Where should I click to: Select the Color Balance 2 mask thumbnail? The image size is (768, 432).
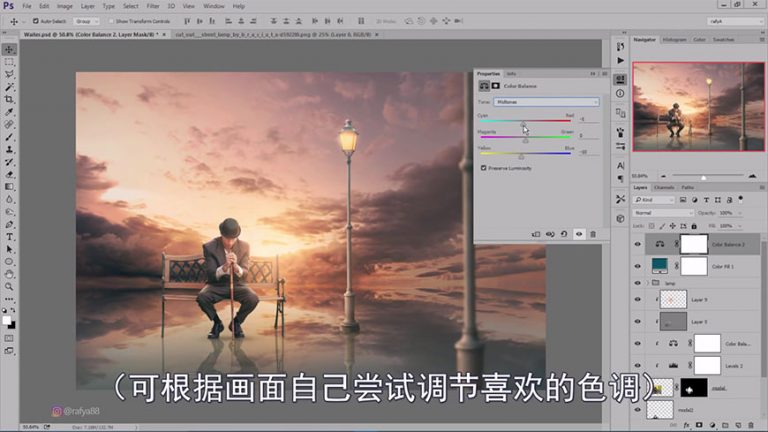[694, 244]
